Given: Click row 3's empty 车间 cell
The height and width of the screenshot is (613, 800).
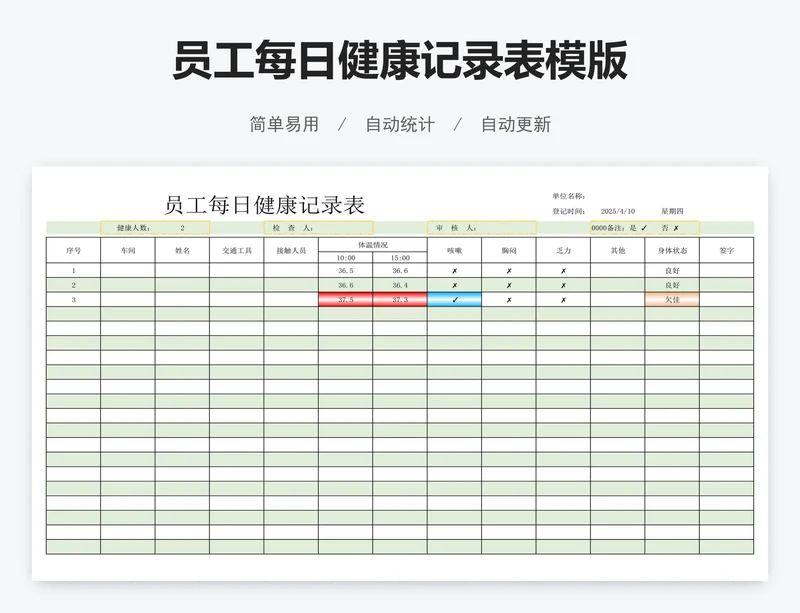Looking at the screenshot, I should tap(128, 300).
